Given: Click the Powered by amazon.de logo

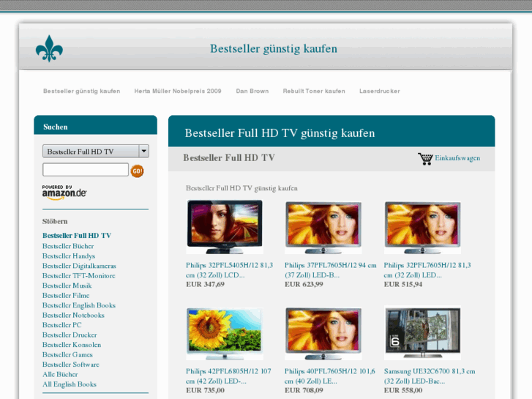Looking at the screenshot, I should click(x=64, y=193).
